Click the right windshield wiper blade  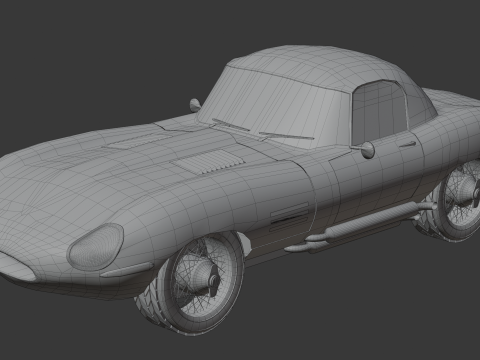[287, 136]
